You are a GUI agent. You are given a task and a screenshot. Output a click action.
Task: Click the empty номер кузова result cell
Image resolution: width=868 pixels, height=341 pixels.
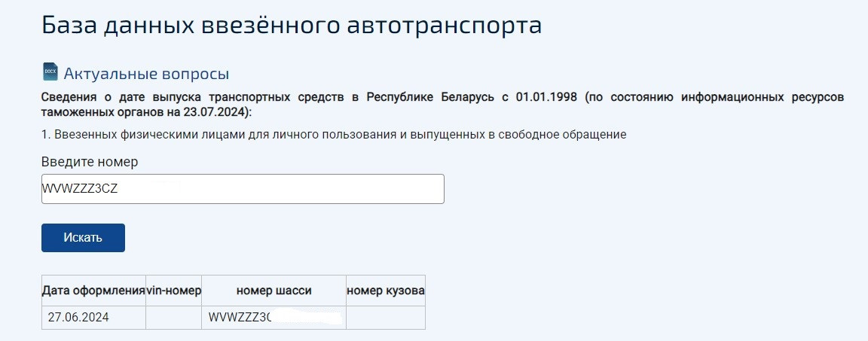pos(385,318)
